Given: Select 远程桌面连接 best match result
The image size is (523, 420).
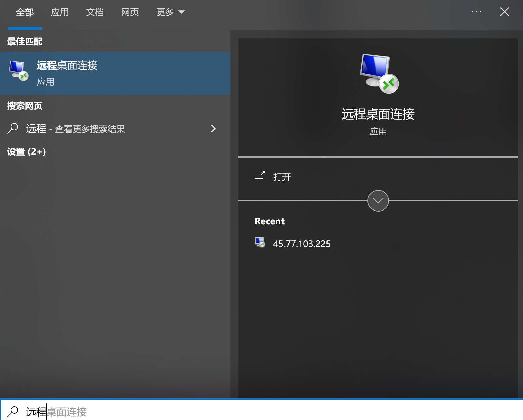Looking at the screenshot, I should click(115, 73).
